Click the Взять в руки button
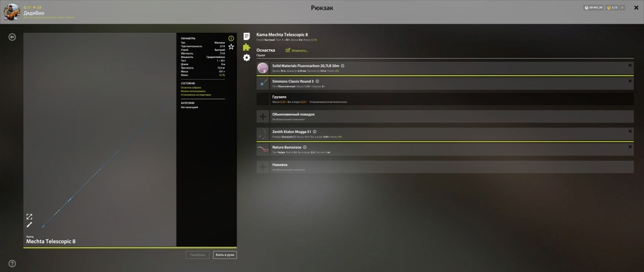Screen dimensions: 644x272 pyautogui.click(x=224, y=255)
